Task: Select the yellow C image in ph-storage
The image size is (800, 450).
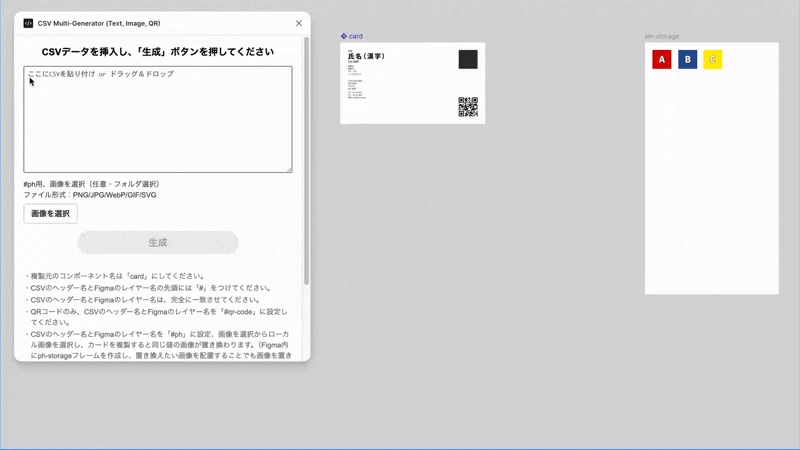Action: (x=713, y=60)
